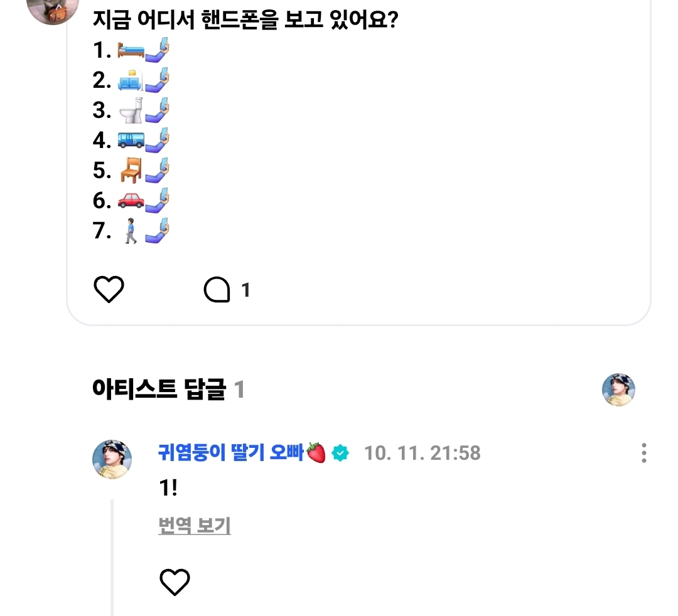The height and width of the screenshot is (616, 678).
Task: Open comments via the speech bubble icon
Action: [217, 290]
